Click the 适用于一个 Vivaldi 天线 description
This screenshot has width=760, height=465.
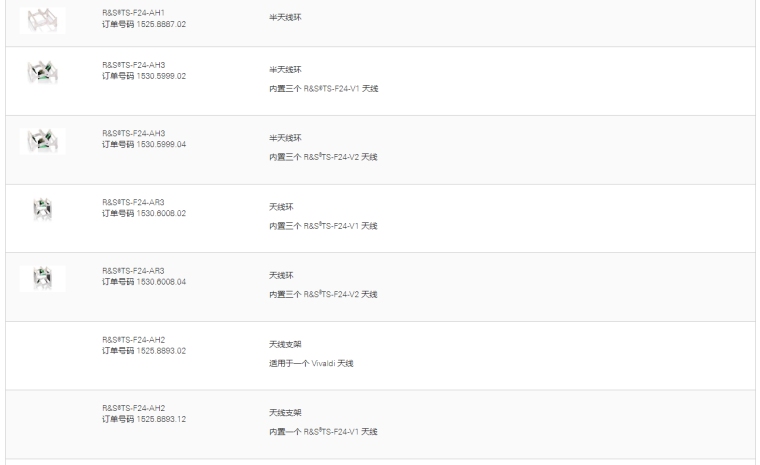click(x=311, y=363)
